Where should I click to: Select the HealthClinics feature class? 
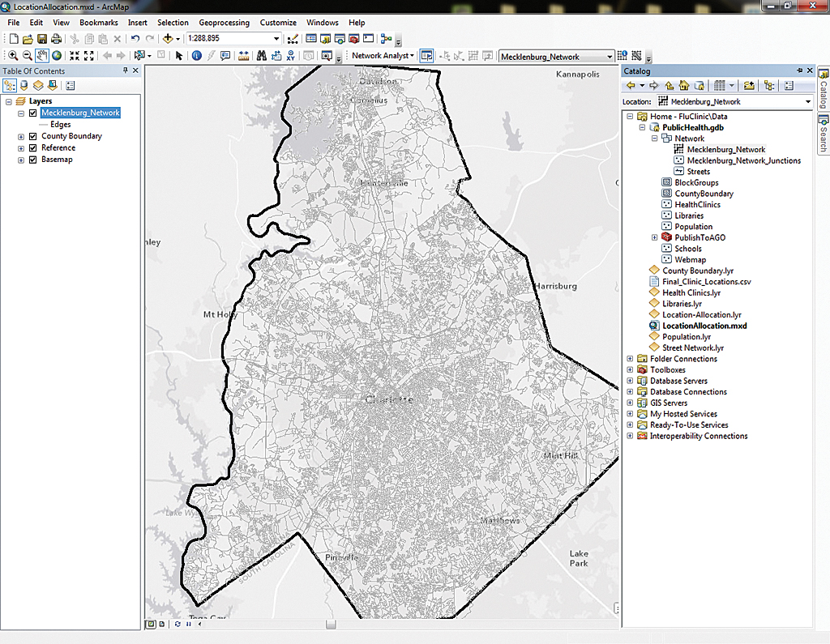click(x=697, y=205)
